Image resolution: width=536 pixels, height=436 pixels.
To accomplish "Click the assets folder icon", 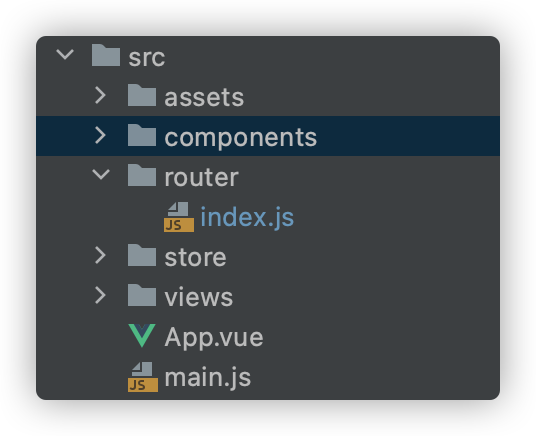I will 142,95.
